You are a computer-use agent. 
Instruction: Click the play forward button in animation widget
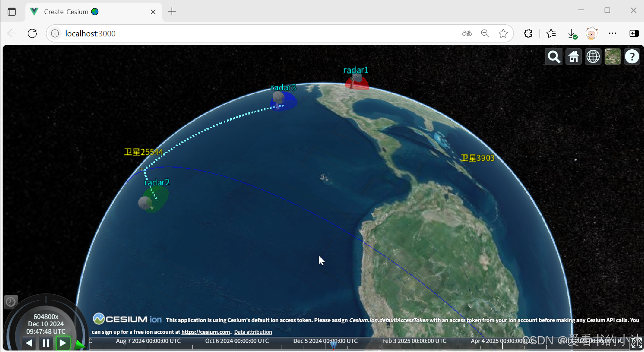[63, 343]
